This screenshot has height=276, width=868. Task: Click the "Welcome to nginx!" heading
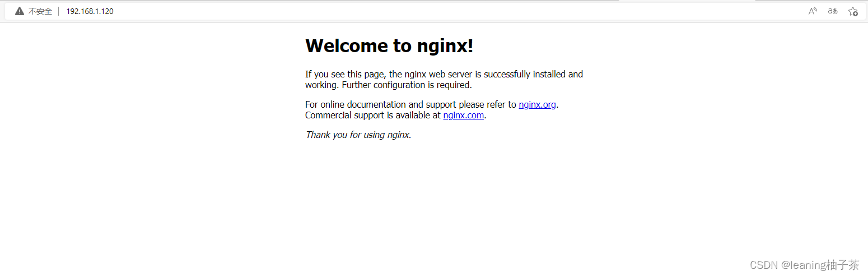click(389, 46)
